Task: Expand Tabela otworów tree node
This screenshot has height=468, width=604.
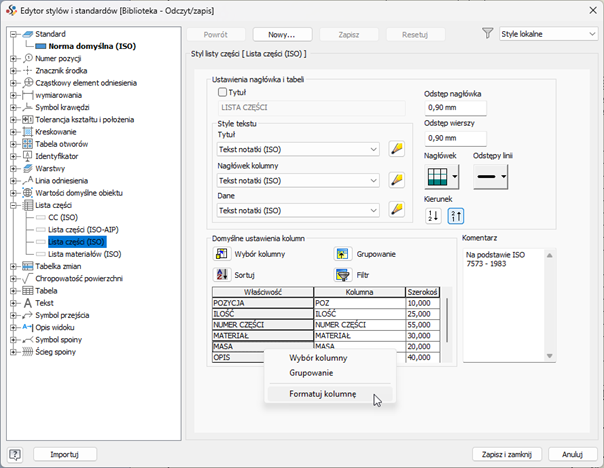Action: (x=14, y=144)
